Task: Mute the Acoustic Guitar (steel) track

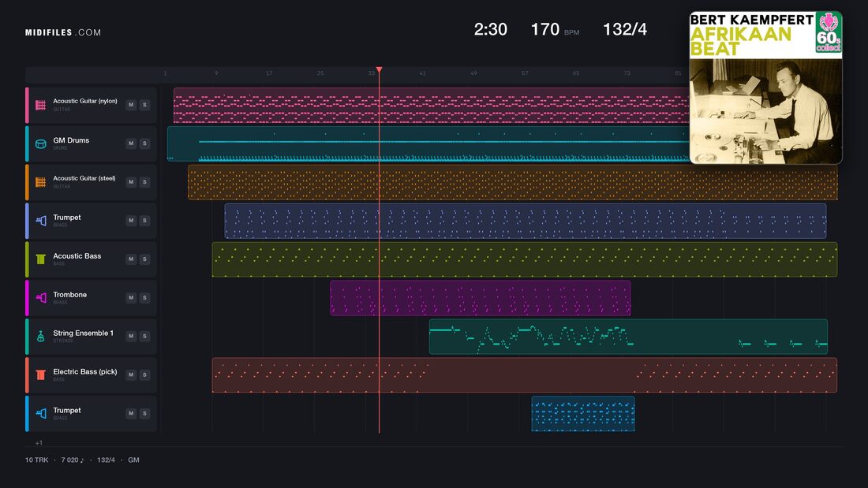Action: [x=131, y=182]
